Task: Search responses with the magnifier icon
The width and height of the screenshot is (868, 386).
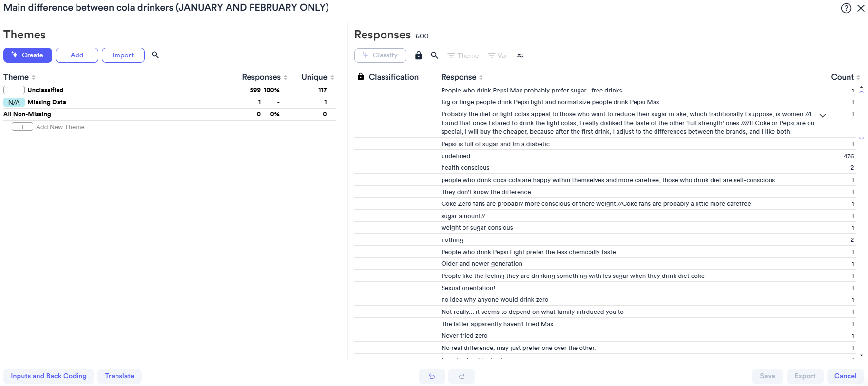Action: coord(434,55)
